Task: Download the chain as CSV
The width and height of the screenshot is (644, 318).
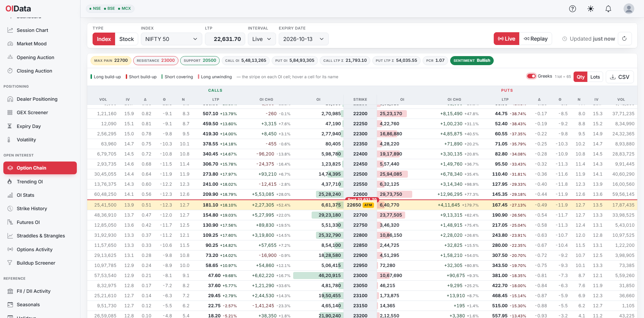Action: pyautogui.click(x=620, y=77)
